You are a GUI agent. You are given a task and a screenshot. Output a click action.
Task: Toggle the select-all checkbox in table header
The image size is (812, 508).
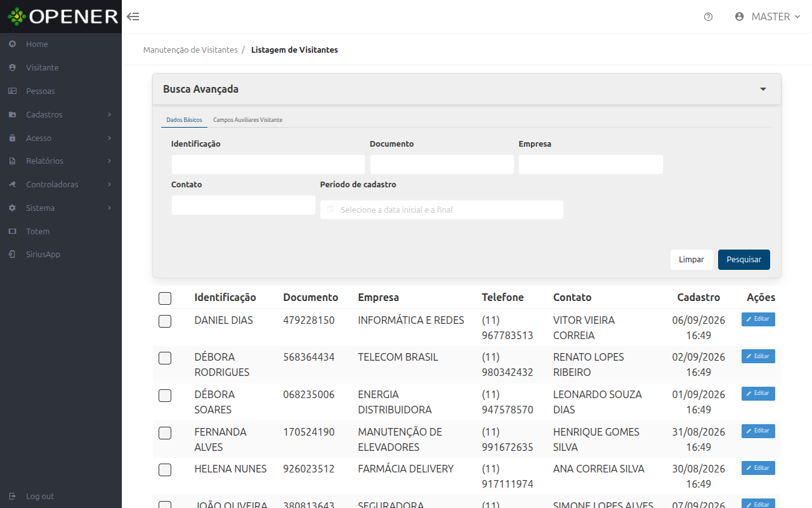point(165,298)
